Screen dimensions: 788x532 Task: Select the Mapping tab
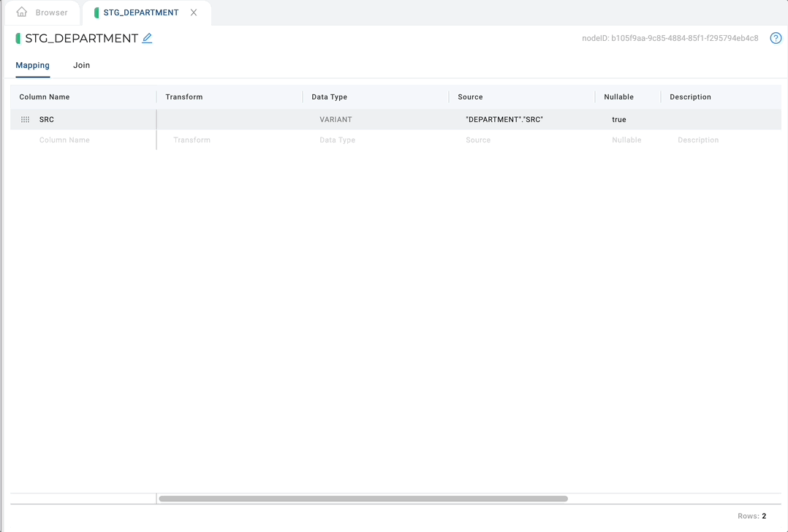(x=32, y=65)
